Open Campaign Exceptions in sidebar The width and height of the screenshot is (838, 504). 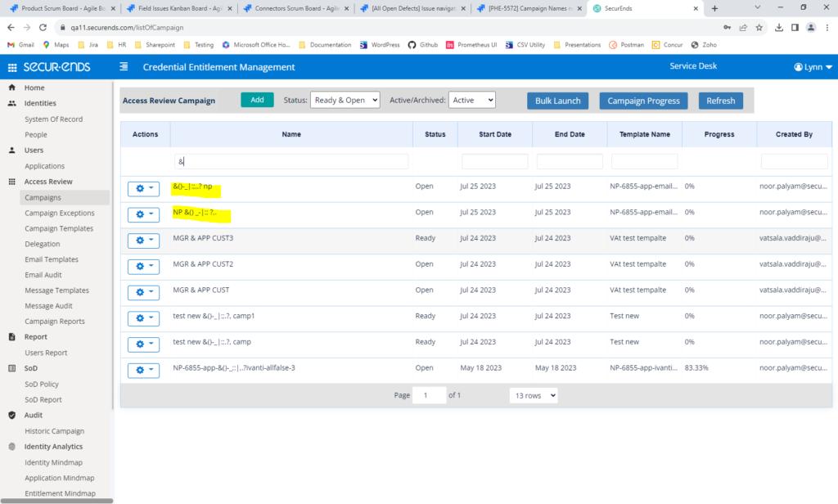click(59, 213)
